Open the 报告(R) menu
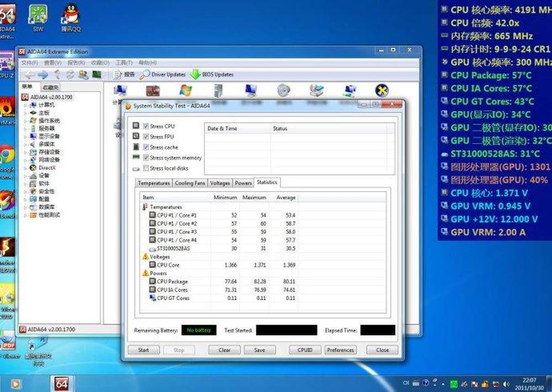The width and height of the screenshot is (552, 392). pyautogui.click(x=76, y=63)
